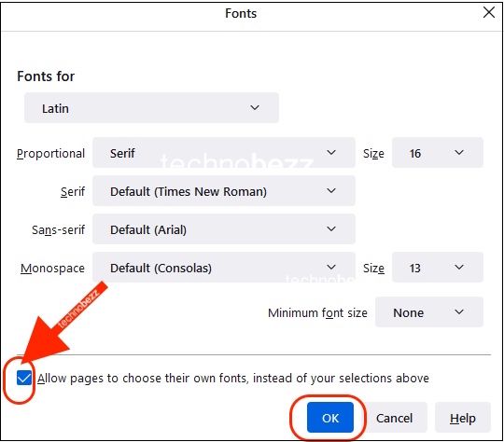Screen dimensions: 504x442
Task: Click the 'Sans-serif' label
Action: coord(58,230)
